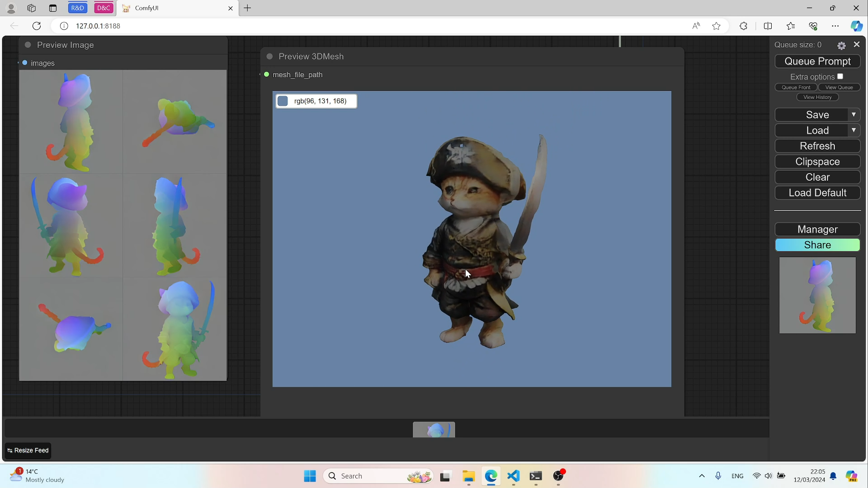Image resolution: width=868 pixels, height=488 pixels.
Task: Open the Read aloud icon
Action: 696,26
